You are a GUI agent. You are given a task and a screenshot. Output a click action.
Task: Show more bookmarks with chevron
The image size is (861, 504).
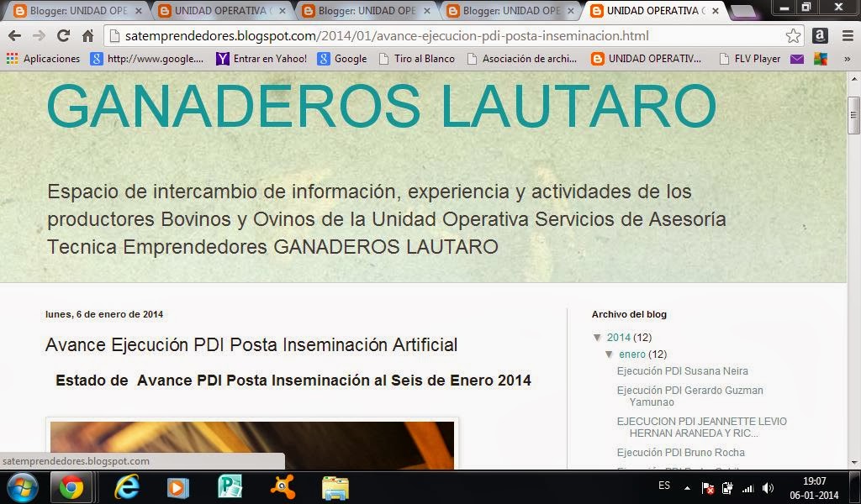click(x=848, y=59)
